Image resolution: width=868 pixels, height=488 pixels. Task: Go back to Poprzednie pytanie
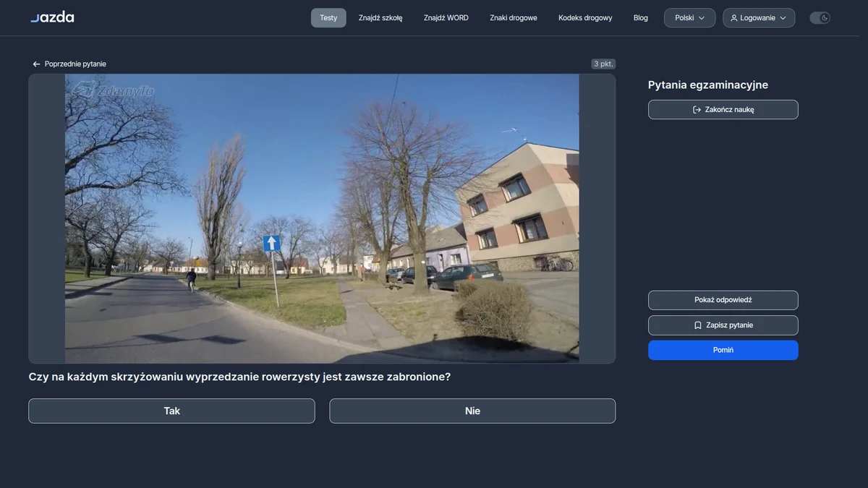[69, 64]
